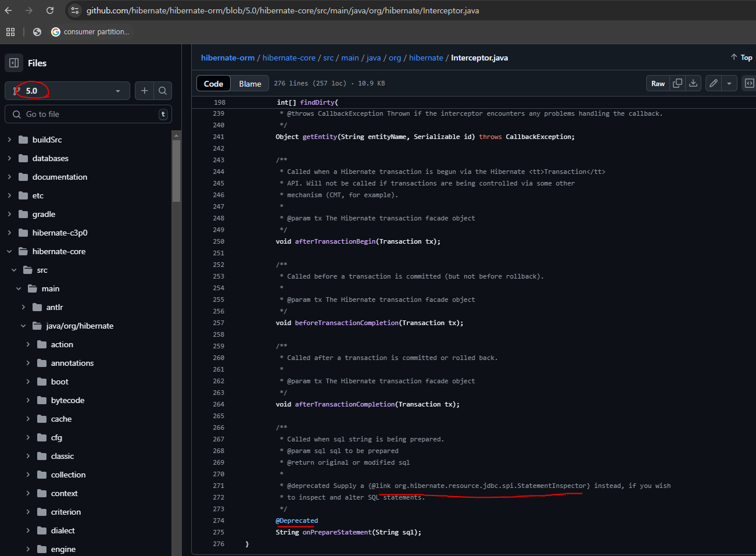Collapse the java/org/hibernate folder
The width and height of the screenshot is (756, 556).
coord(23,326)
